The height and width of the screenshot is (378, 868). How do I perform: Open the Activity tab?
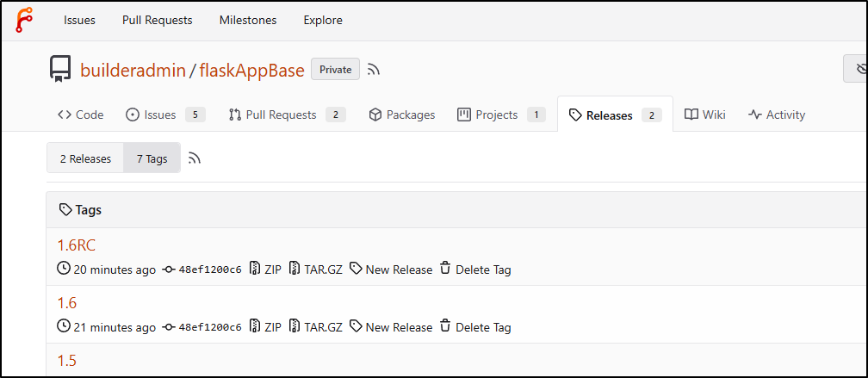tap(777, 115)
